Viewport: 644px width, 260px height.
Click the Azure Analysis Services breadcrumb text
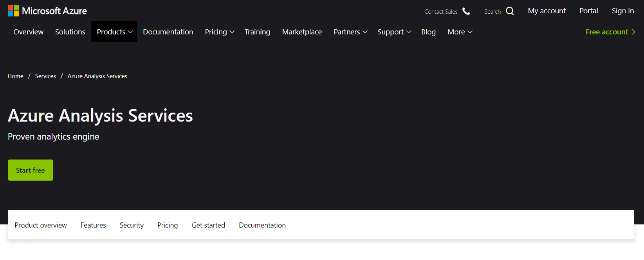(x=97, y=76)
